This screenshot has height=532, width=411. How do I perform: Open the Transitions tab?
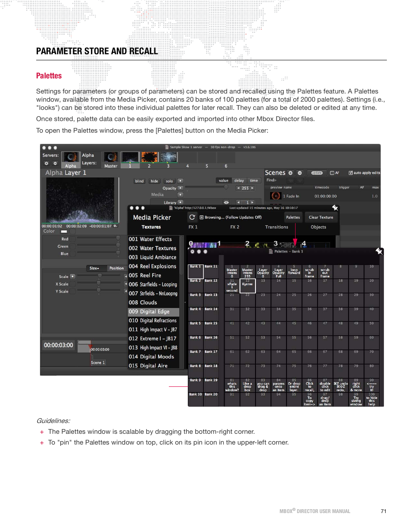(x=277, y=227)
